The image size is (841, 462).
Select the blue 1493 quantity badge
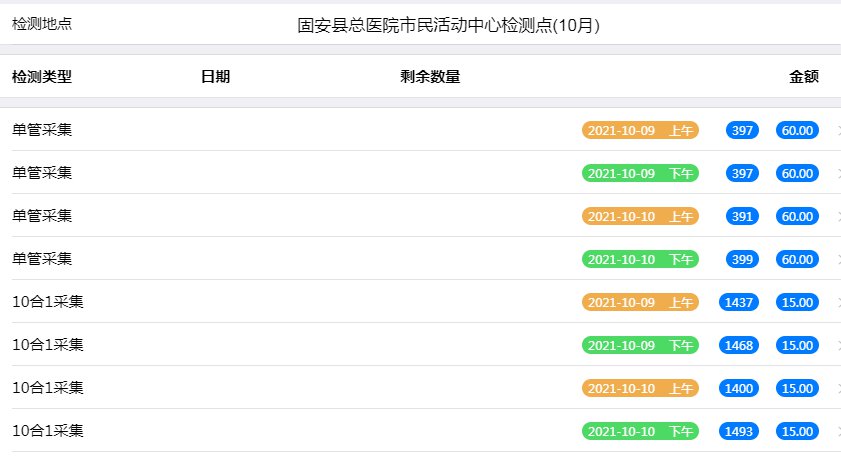(x=739, y=431)
